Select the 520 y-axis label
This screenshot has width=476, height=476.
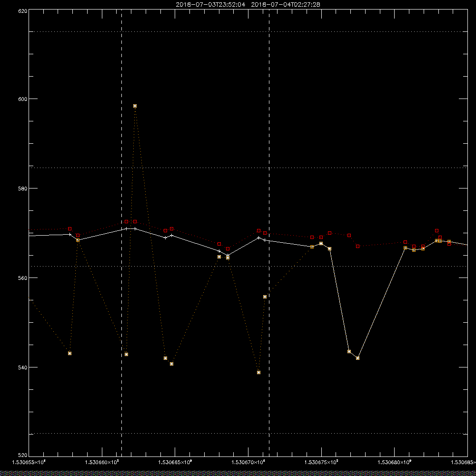23,456
